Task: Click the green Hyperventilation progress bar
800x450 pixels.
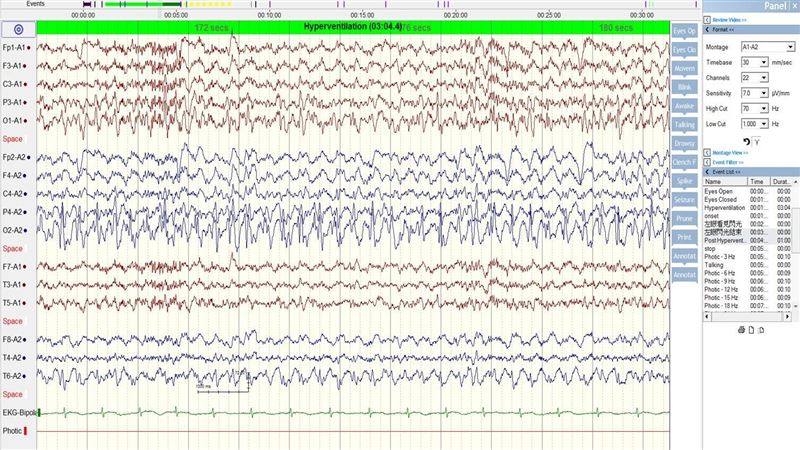Action: 353,28
